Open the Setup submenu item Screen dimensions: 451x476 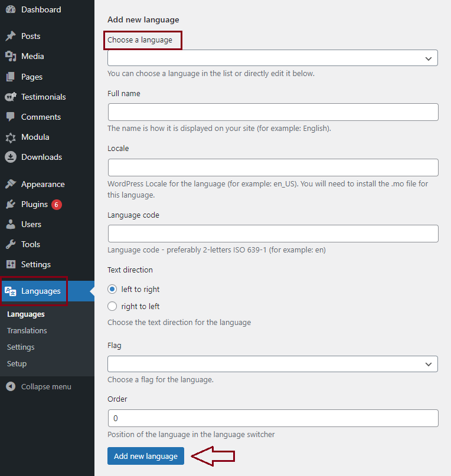(x=17, y=364)
